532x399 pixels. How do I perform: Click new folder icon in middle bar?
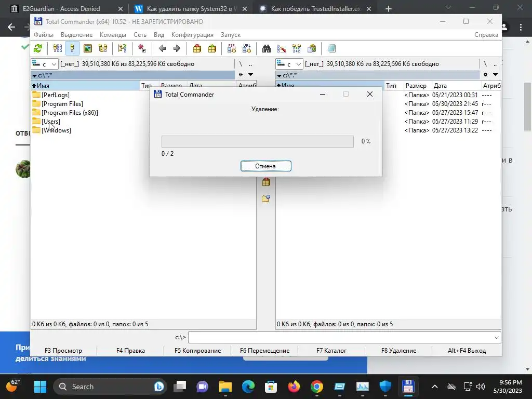(266, 198)
